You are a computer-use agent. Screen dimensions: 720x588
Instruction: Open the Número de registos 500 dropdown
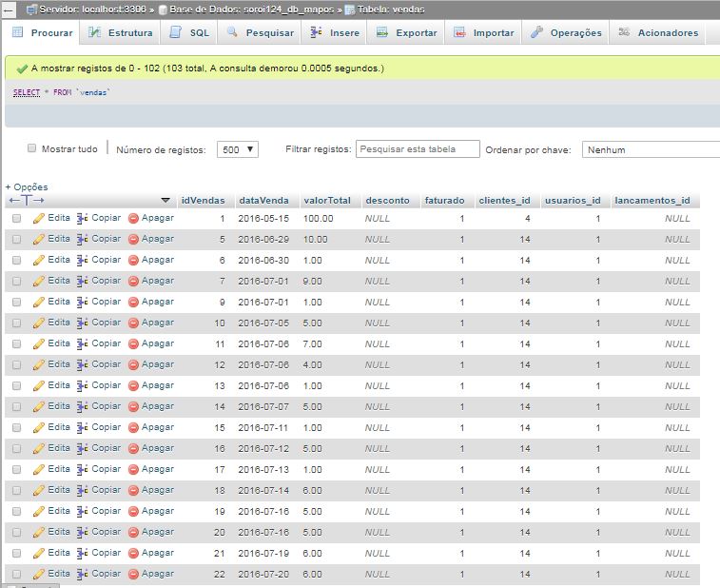coord(238,149)
